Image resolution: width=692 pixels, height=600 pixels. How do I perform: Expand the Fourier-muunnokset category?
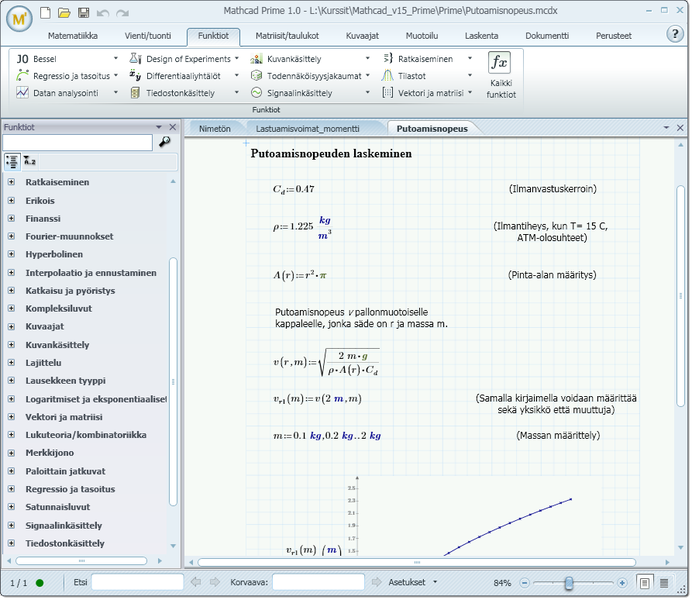[x=11, y=237]
